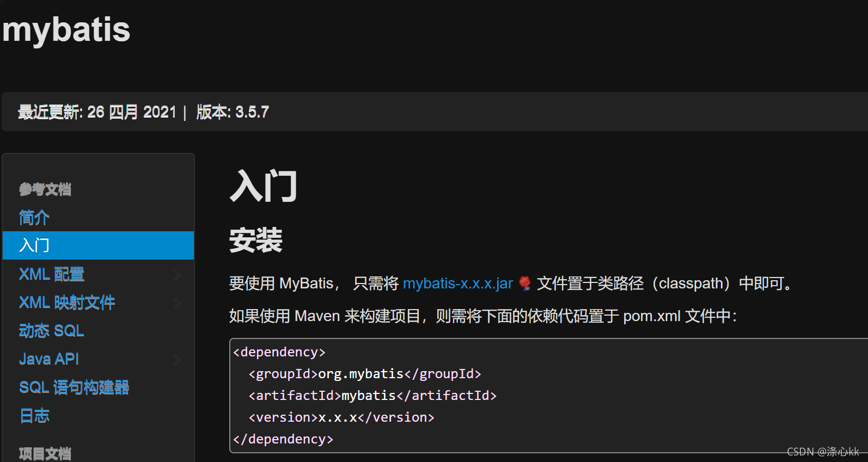Click the 项目文档 sidebar heading
Image resolution: width=868 pixels, height=462 pixels.
(x=45, y=454)
